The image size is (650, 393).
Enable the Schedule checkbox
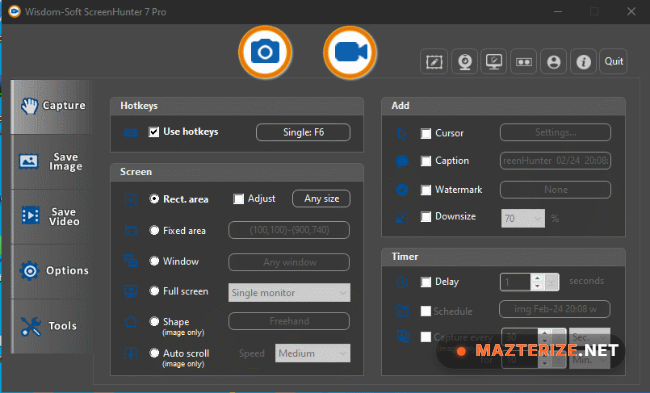[426, 311]
